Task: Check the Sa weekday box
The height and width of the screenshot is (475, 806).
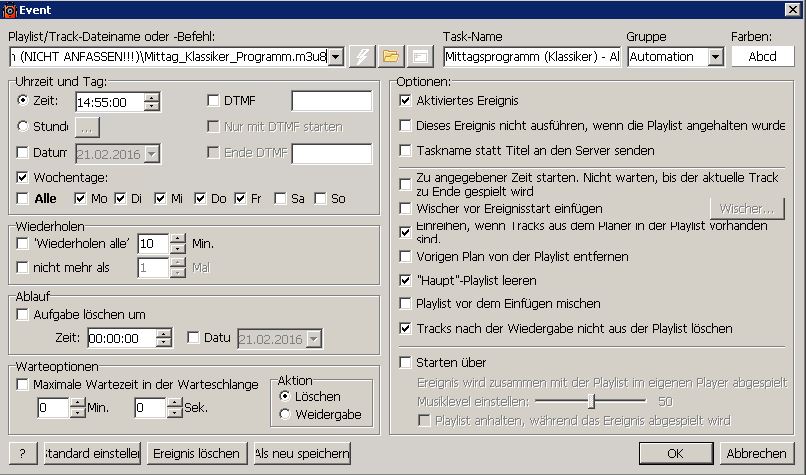Action: point(281,198)
